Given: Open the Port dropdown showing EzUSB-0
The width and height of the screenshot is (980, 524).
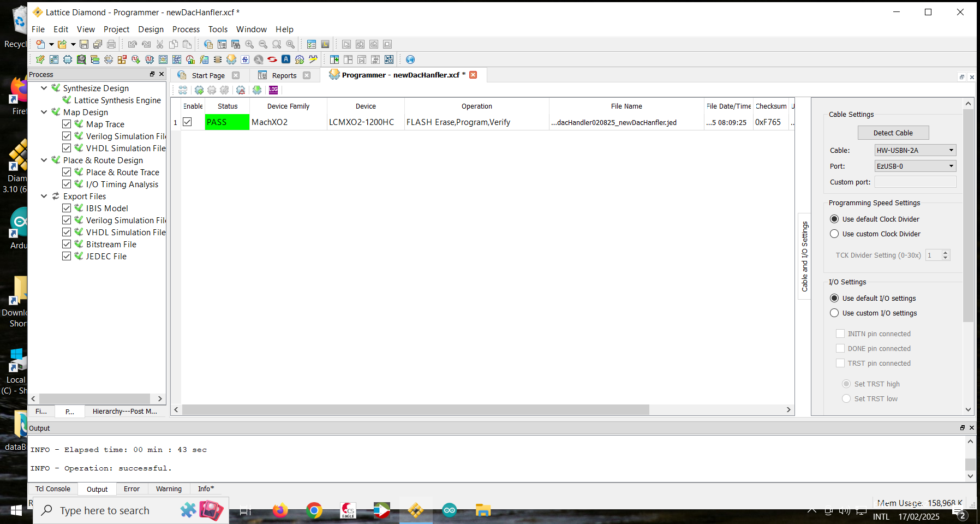Looking at the screenshot, I should pos(915,166).
